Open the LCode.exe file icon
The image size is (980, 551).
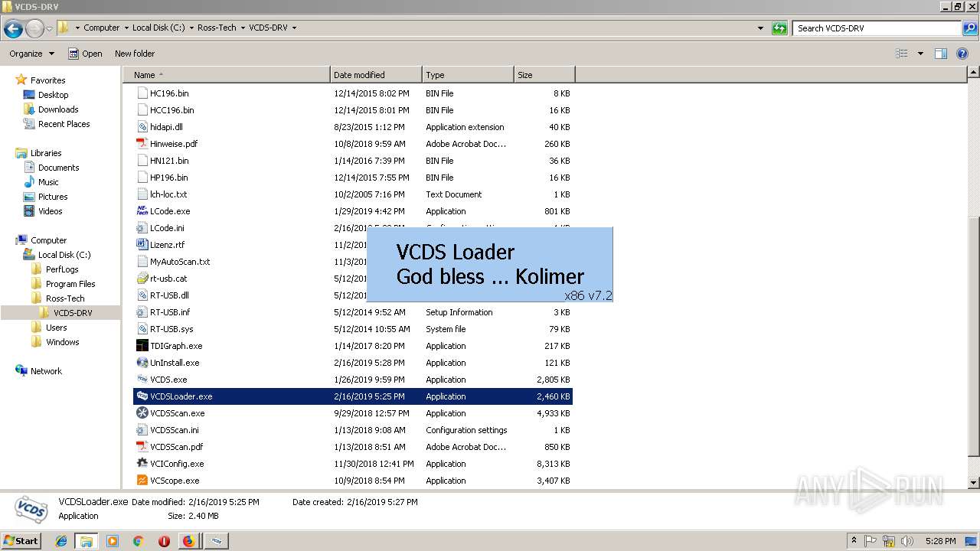tap(142, 211)
